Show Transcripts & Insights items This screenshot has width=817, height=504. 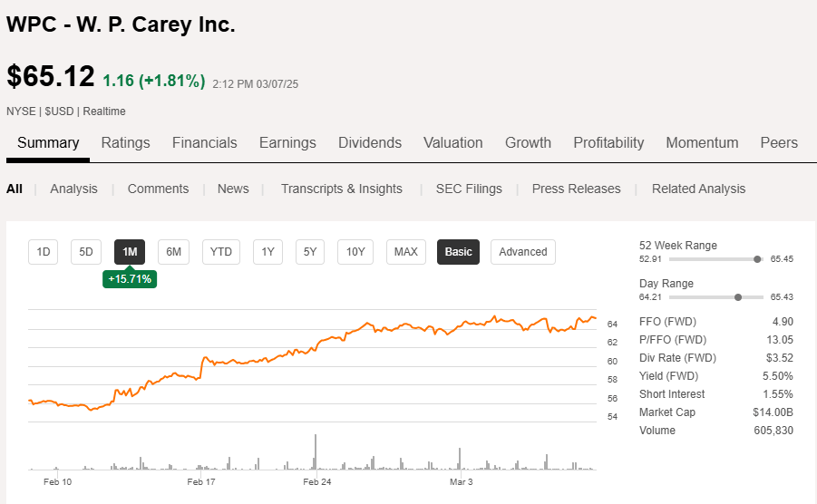coord(341,189)
